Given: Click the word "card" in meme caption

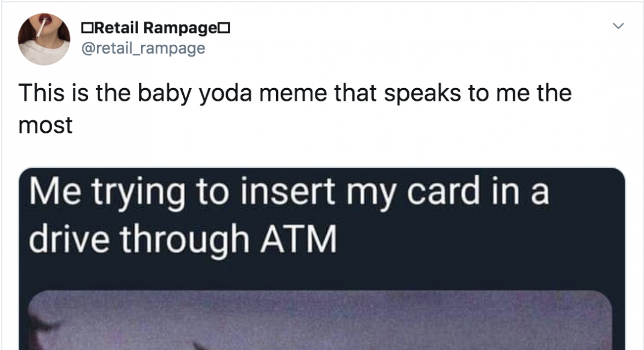Looking at the screenshot, I should pyautogui.click(x=444, y=191).
